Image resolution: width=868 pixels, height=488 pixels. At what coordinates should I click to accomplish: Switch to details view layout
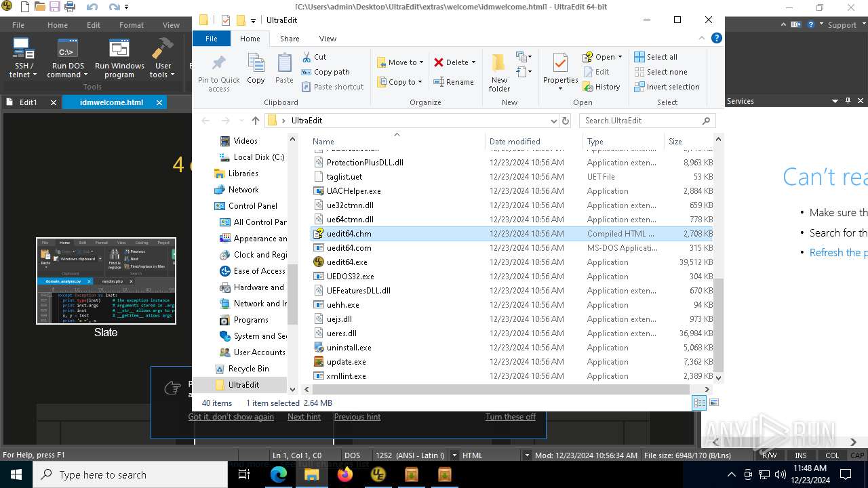click(x=699, y=403)
